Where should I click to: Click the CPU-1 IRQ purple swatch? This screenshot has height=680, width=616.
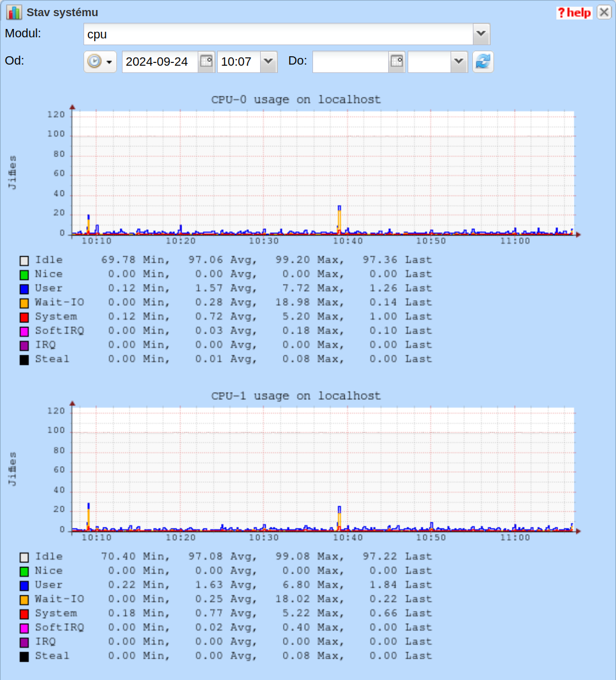24,643
